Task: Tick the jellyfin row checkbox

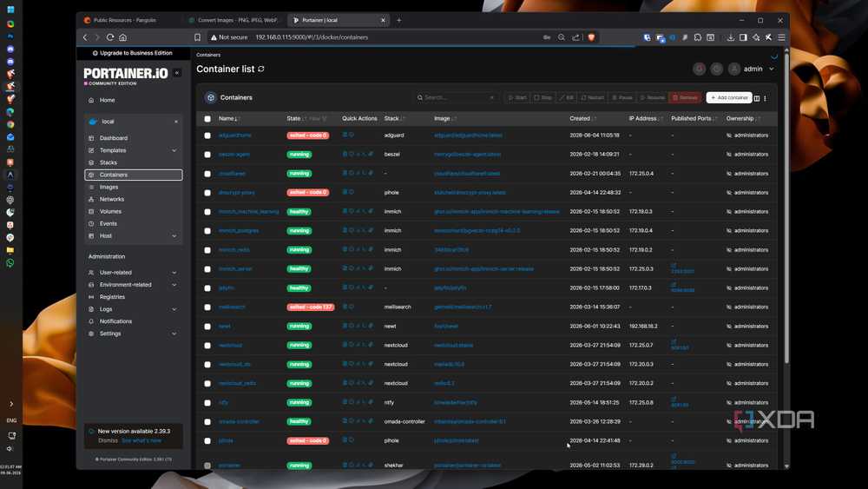Action: coord(207,288)
